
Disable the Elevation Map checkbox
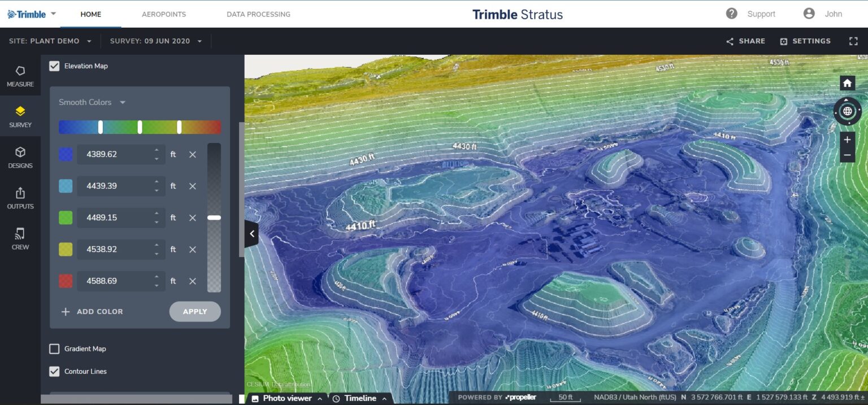[x=54, y=66]
